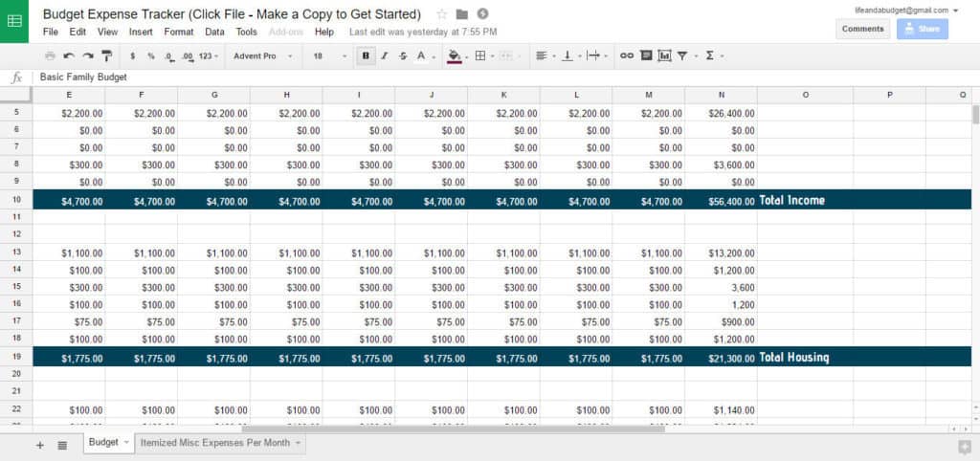Screen dimensions: 980x461
Task: Open the text color picker
Action: 421,56
